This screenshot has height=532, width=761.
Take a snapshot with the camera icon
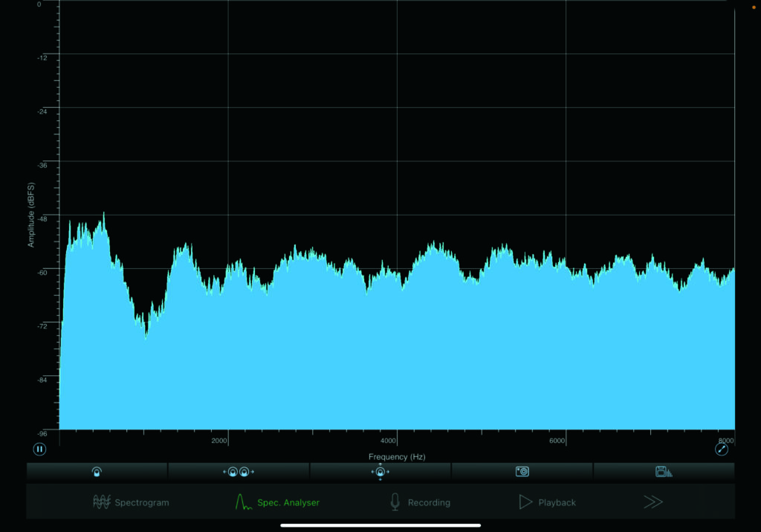click(x=522, y=472)
